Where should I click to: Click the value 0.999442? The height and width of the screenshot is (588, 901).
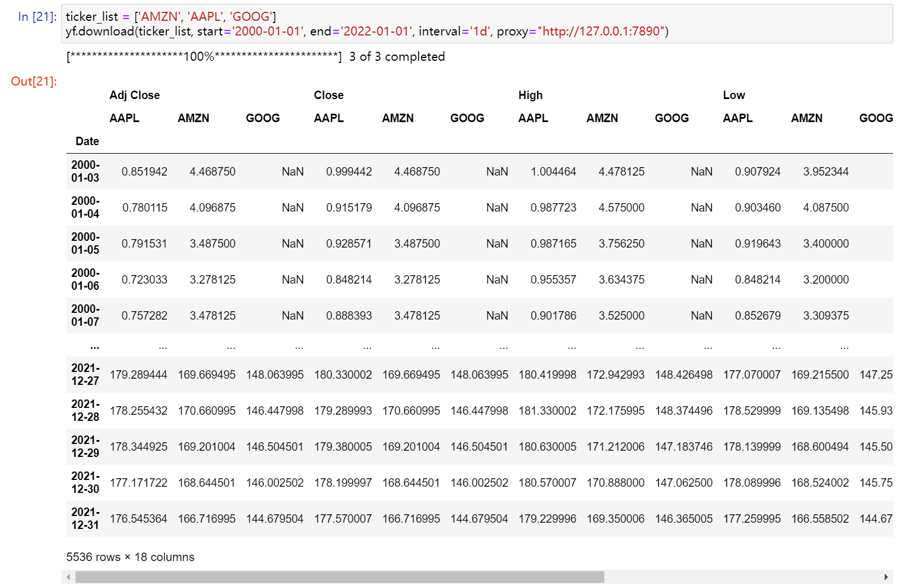point(349,172)
